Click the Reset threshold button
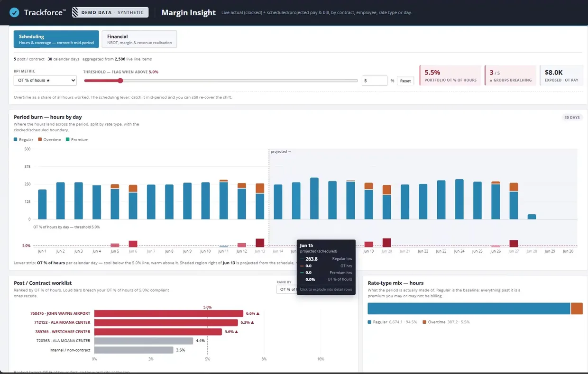 pyautogui.click(x=405, y=81)
